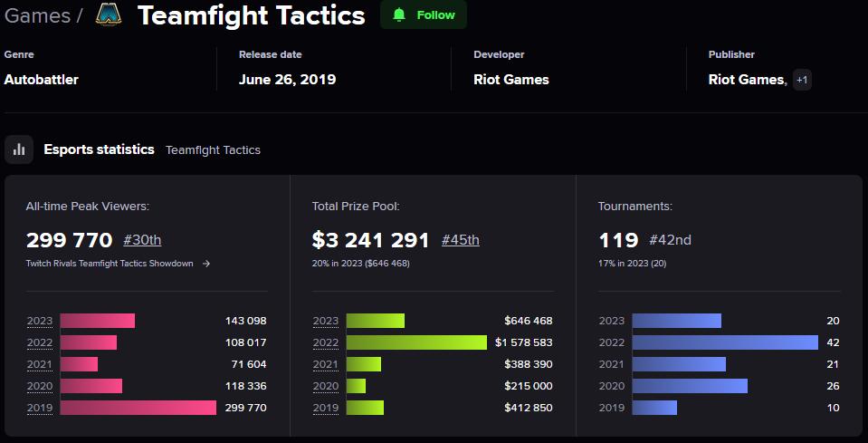
Task: Click the blue 2020 tournaments bar
Action: tap(690, 386)
